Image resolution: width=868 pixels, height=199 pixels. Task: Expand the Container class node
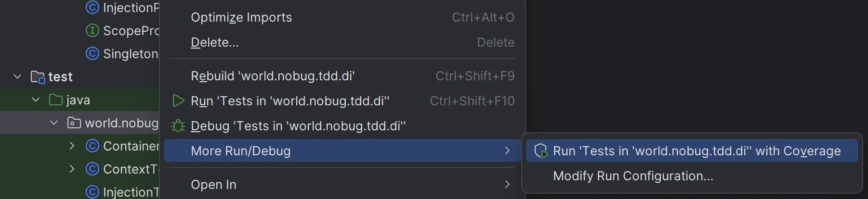[x=72, y=146]
